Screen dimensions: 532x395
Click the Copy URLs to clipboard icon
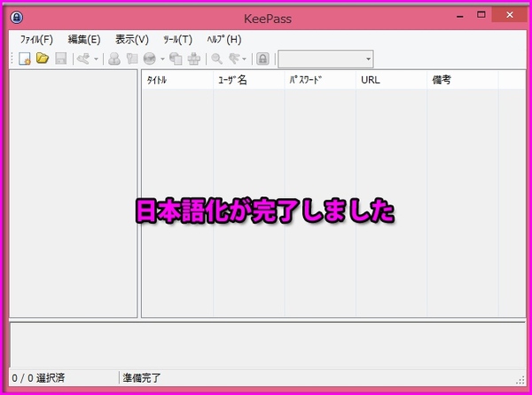click(x=176, y=59)
